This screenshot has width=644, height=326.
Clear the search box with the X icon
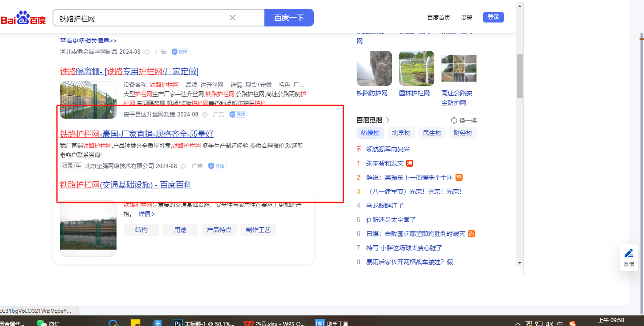[233, 18]
